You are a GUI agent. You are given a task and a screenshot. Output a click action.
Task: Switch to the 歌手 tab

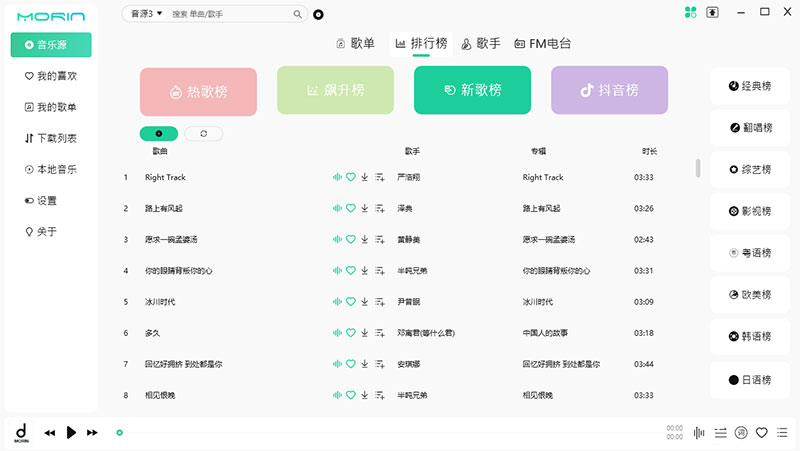tap(481, 44)
